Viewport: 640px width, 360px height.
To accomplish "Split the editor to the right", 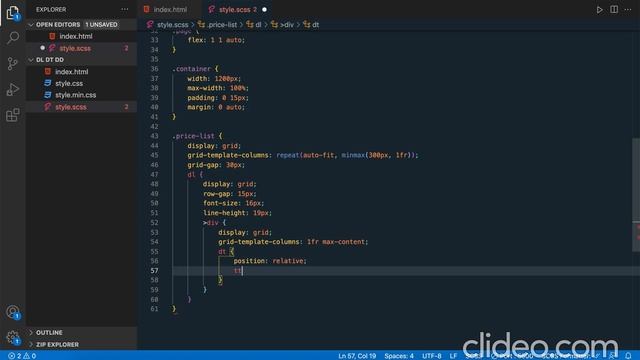I will pyautogui.click(x=614, y=9).
